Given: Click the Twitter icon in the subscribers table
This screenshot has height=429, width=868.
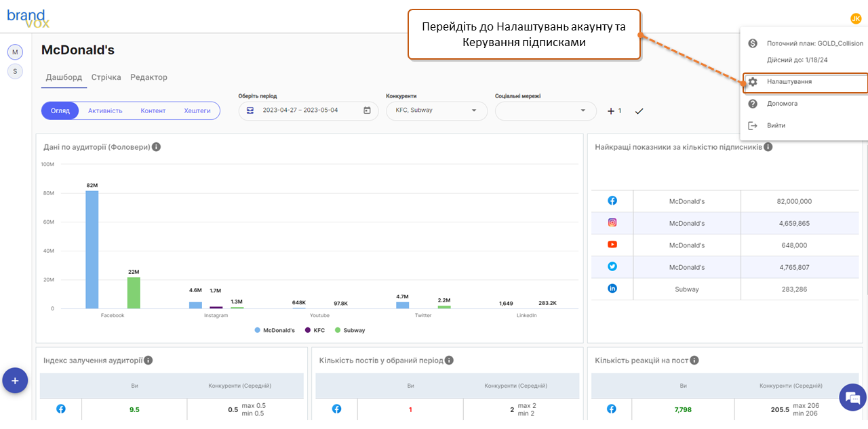Looking at the screenshot, I should [x=612, y=266].
